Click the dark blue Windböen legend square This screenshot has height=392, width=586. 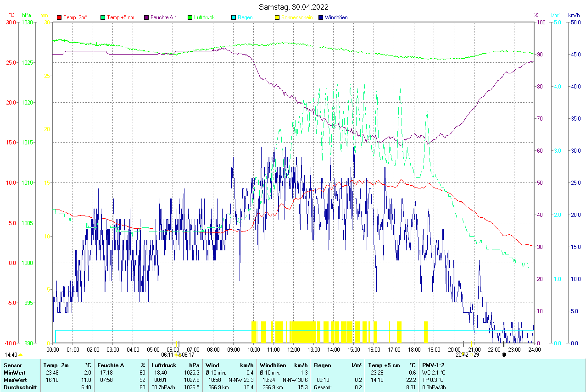(321, 17)
